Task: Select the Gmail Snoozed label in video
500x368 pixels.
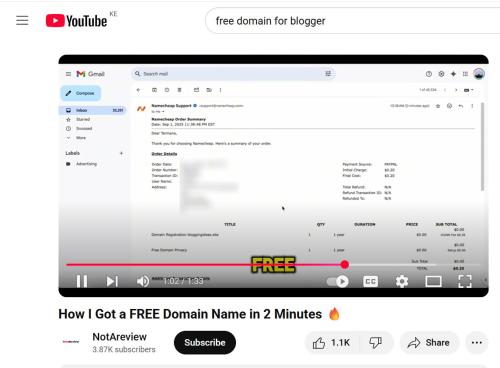Action: pyautogui.click(x=84, y=128)
